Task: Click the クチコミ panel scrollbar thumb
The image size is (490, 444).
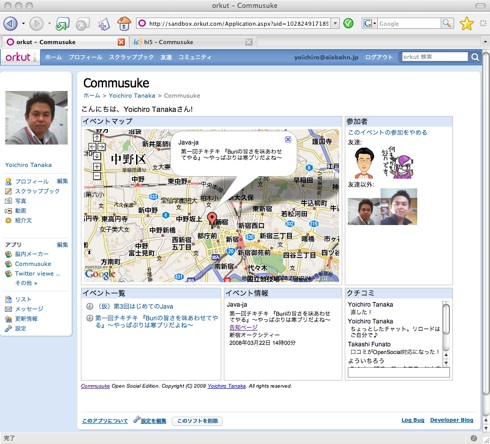Action: coord(446,319)
